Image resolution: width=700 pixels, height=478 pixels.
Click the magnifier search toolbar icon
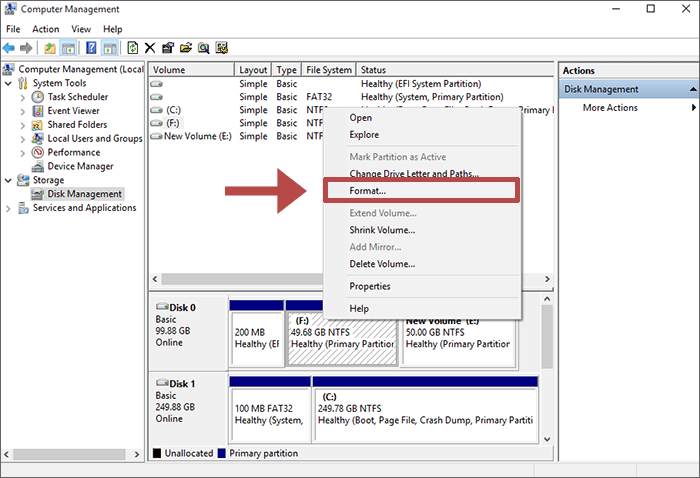(204, 48)
